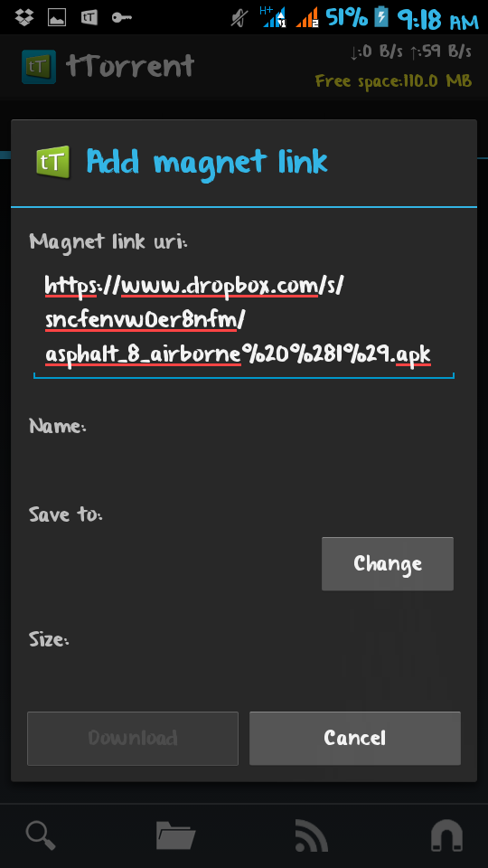Click in the Magnet link uri text field
The image size is (488, 868).
[244, 322]
